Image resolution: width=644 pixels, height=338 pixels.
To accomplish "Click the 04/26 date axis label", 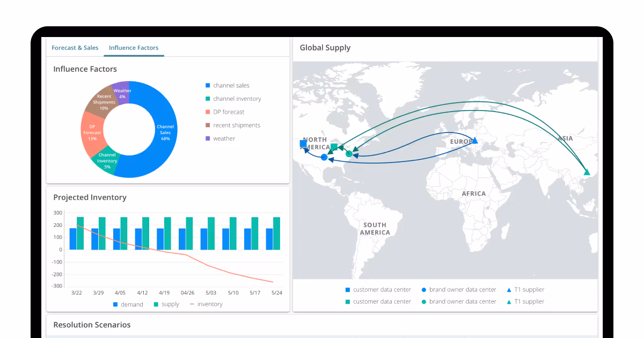I will pos(187,293).
